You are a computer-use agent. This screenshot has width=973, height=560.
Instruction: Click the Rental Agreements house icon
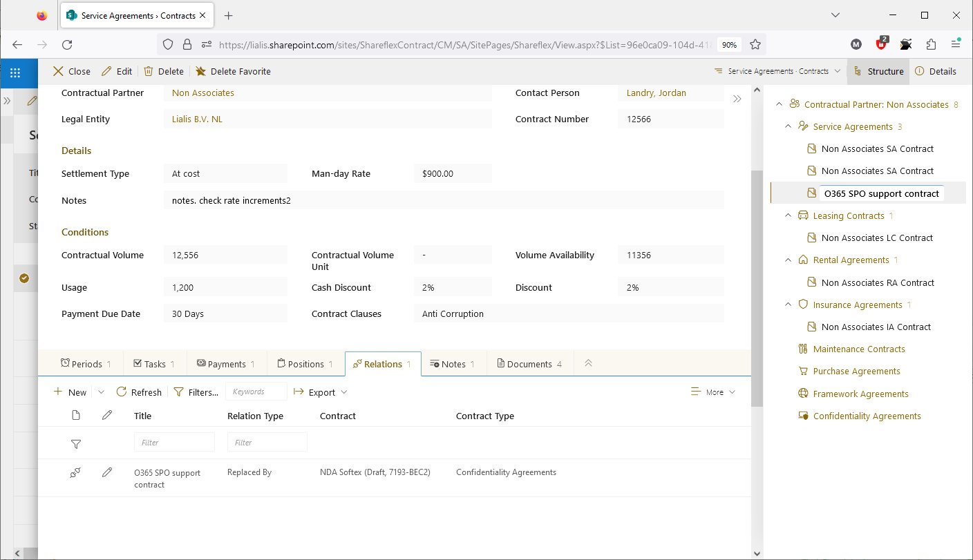pos(803,260)
